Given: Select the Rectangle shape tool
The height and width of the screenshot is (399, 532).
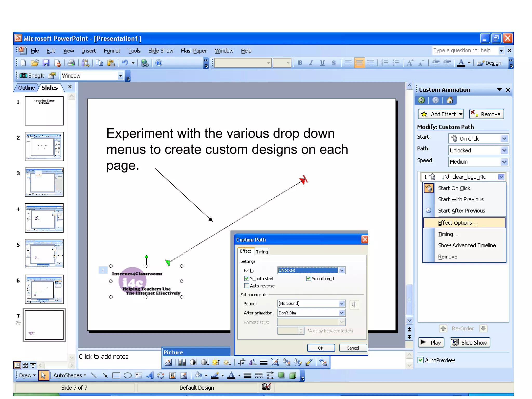Looking at the screenshot, I should pos(116,375).
